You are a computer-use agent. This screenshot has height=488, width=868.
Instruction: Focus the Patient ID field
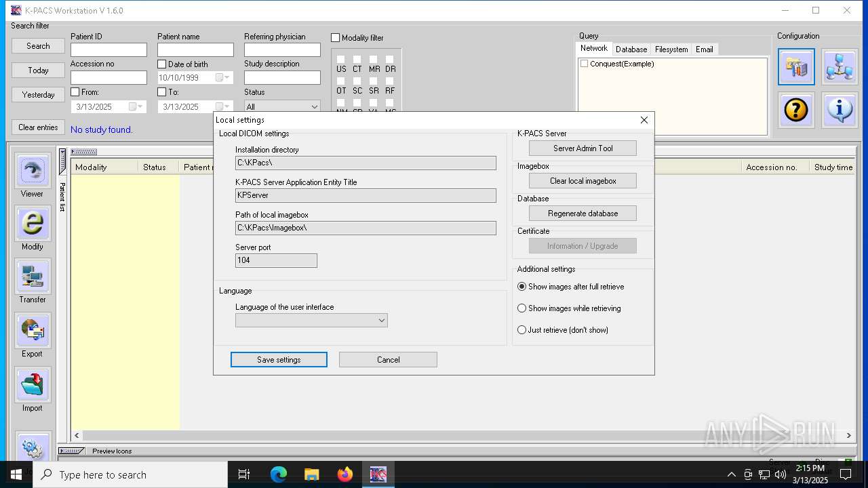108,50
